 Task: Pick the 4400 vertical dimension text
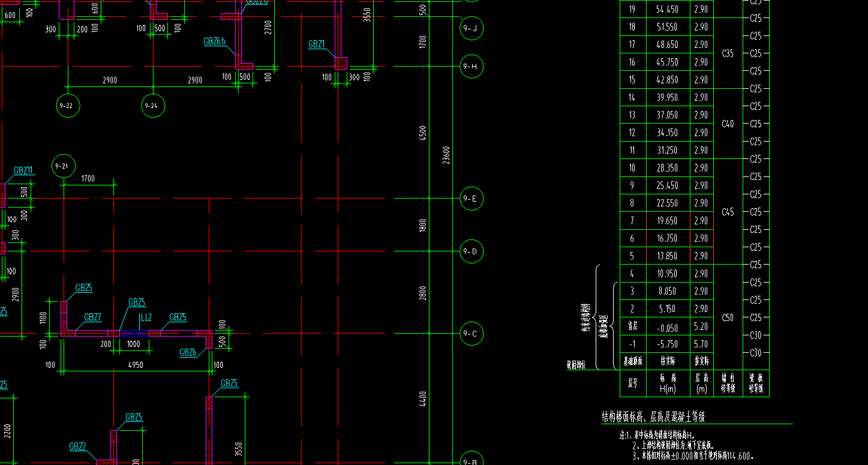pos(423,399)
